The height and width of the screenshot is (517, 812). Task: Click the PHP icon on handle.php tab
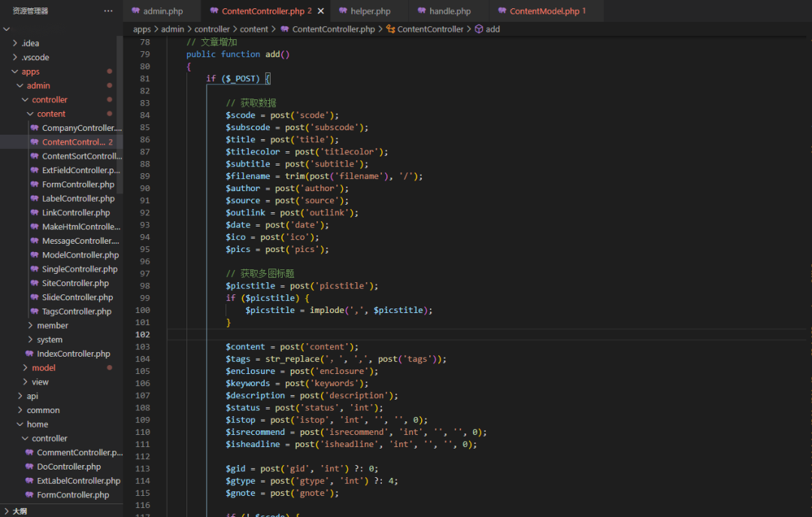(422, 11)
